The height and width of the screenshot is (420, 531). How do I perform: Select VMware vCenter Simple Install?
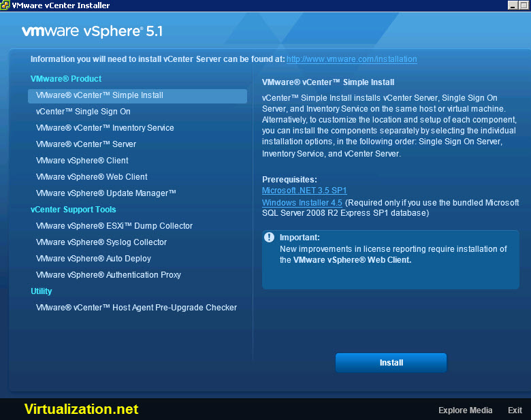pos(137,96)
